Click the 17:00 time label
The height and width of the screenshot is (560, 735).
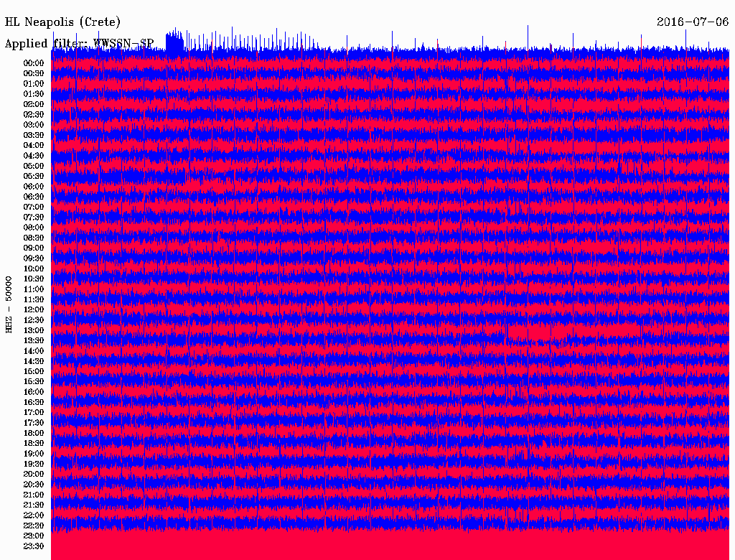click(34, 412)
